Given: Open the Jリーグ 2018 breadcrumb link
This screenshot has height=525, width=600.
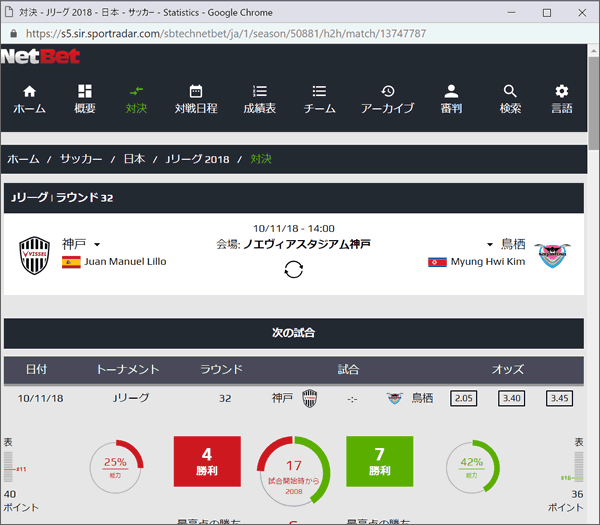Looking at the screenshot, I should click(197, 159).
